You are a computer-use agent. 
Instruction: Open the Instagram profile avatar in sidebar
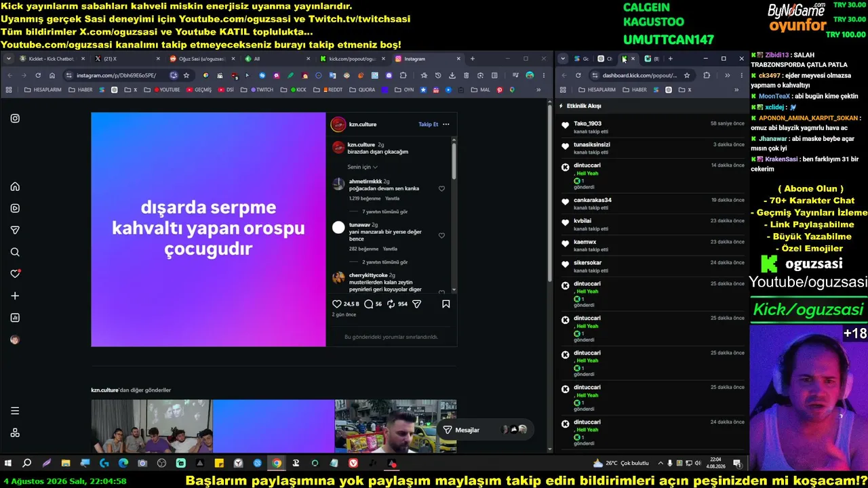tap(15, 340)
